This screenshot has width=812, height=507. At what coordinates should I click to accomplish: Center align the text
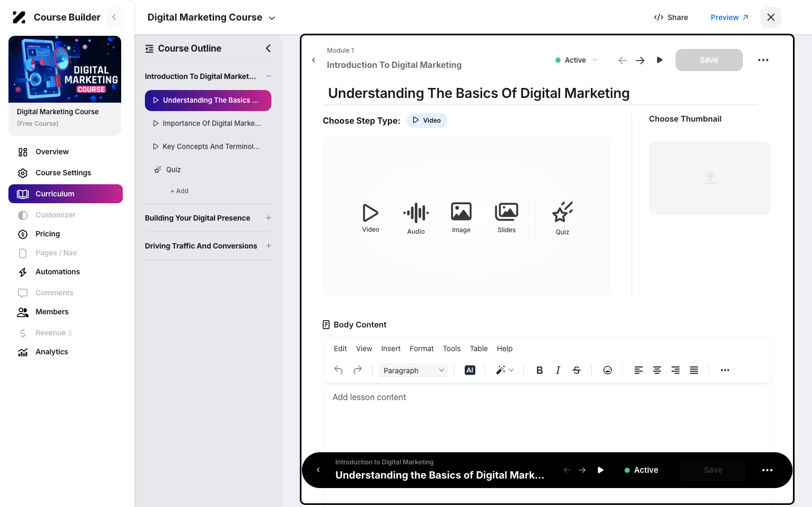(x=657, y=370)
